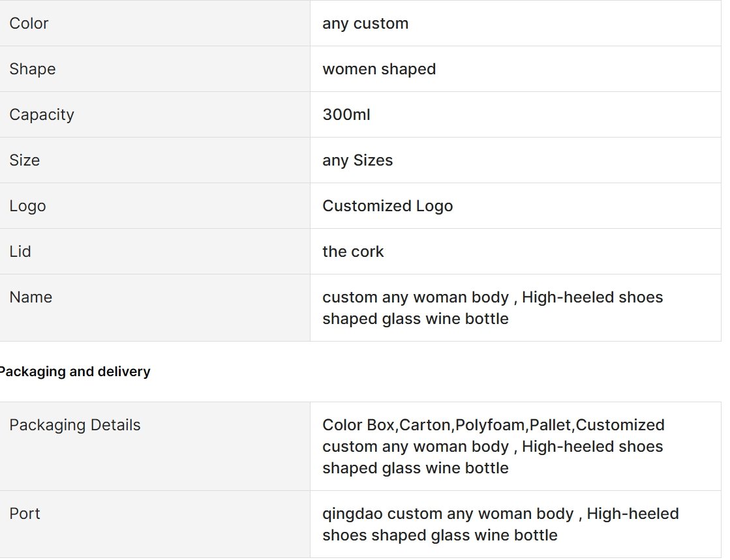
Task: Click the Packaging Details label
Action: [x=75, y=424]
